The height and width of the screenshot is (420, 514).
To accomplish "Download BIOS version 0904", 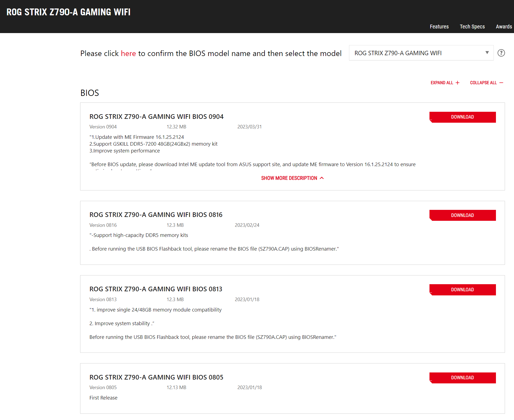I will pyautogui.click(x=463, y=117).
